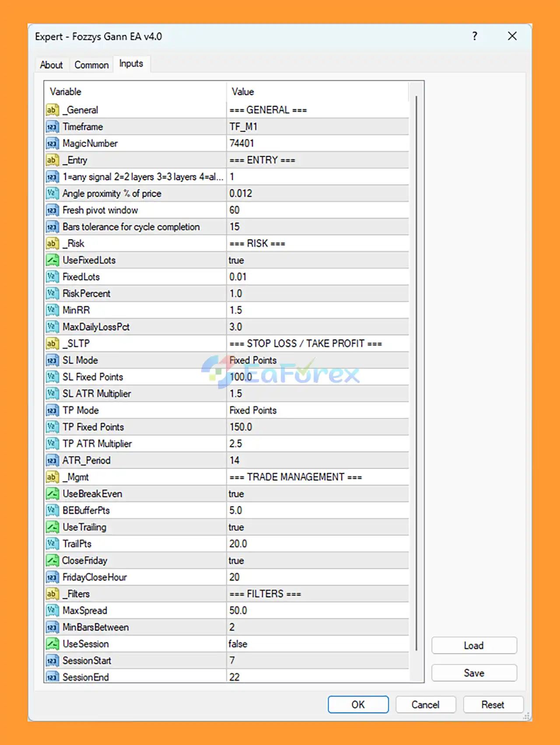Click the string icon beside _General

pos(52,110)
